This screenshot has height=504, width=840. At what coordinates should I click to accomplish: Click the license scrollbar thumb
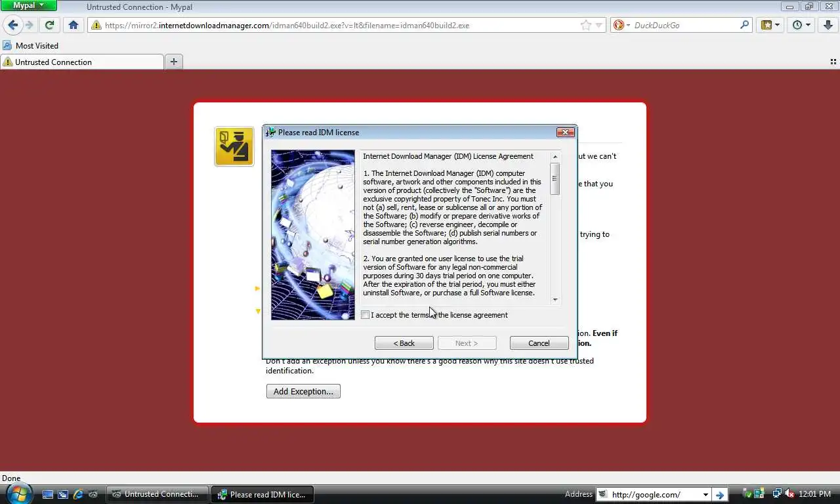click(555, 178)
